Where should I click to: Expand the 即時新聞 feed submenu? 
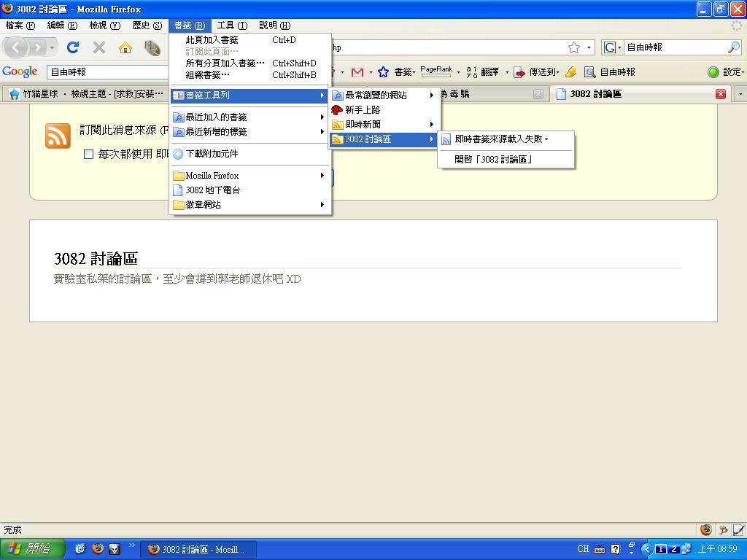coord(383,124)
